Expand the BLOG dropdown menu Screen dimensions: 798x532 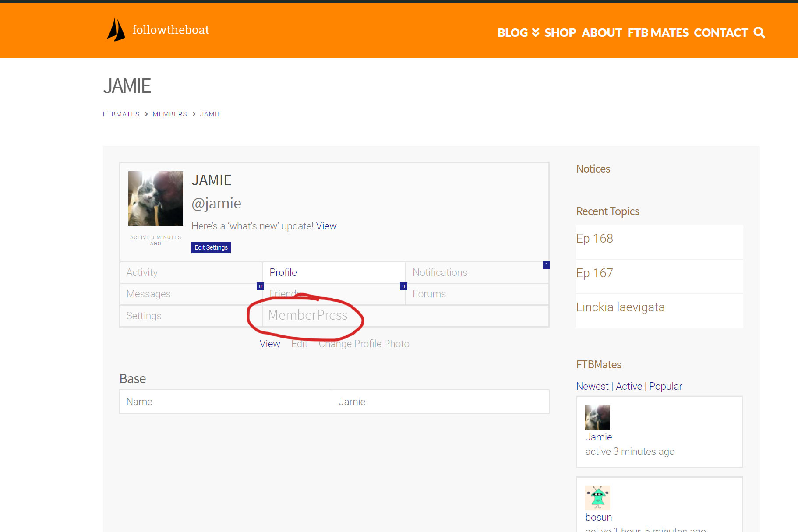(x=518, y=33)
